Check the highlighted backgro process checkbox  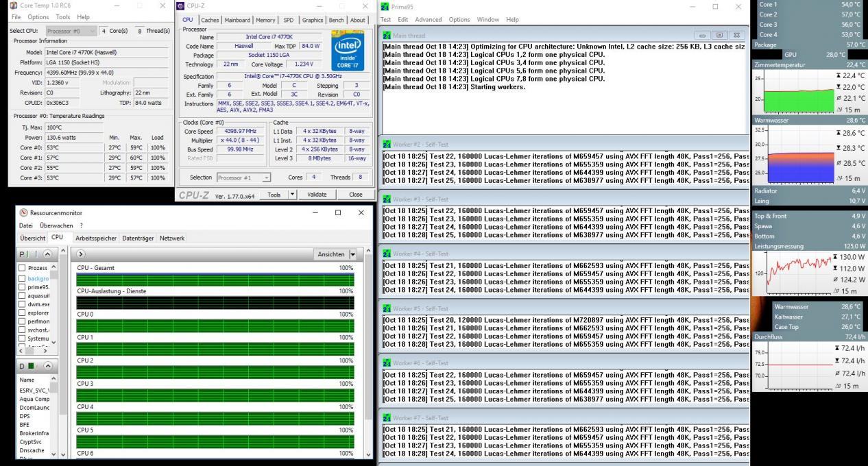[x=23, y=278]
